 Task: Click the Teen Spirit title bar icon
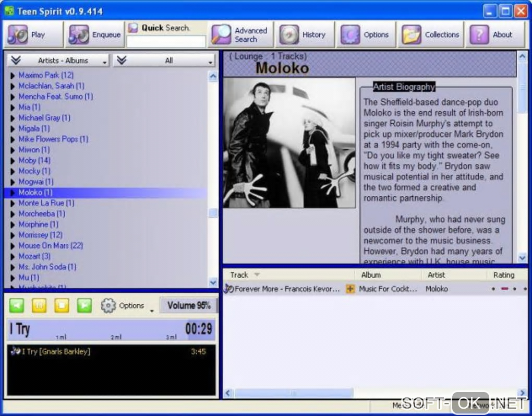point(9,11)
